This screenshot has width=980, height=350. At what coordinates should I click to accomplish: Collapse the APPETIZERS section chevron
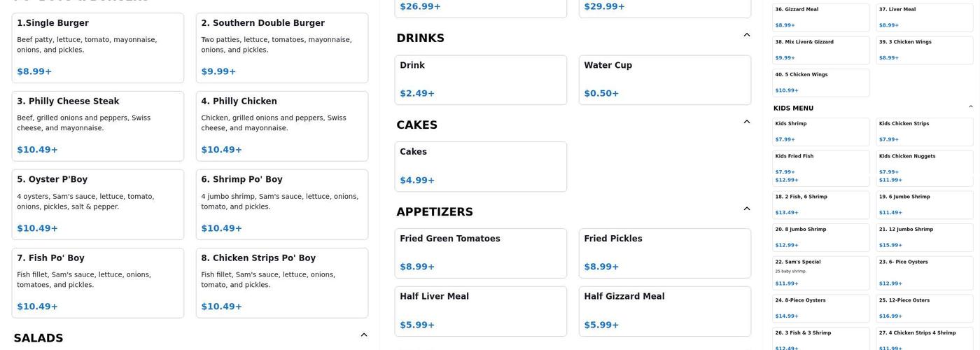pos(746,209)
